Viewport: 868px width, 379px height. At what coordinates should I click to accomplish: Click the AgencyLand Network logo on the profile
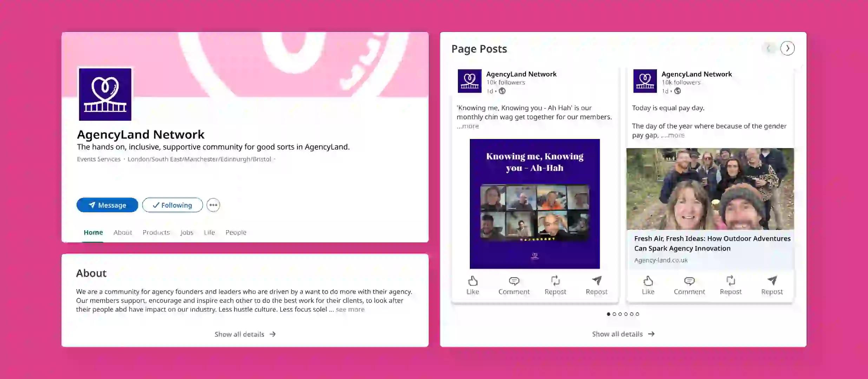tap(105, 94)
